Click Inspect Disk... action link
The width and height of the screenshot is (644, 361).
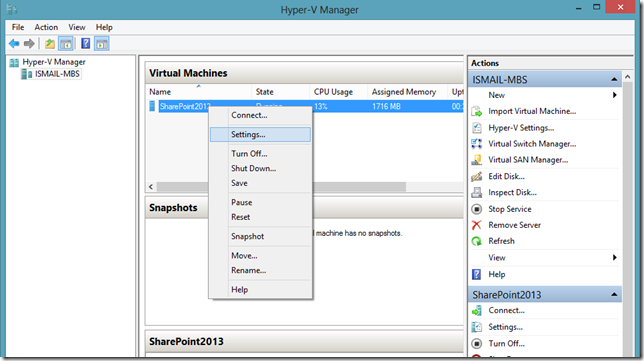[512, 193]
